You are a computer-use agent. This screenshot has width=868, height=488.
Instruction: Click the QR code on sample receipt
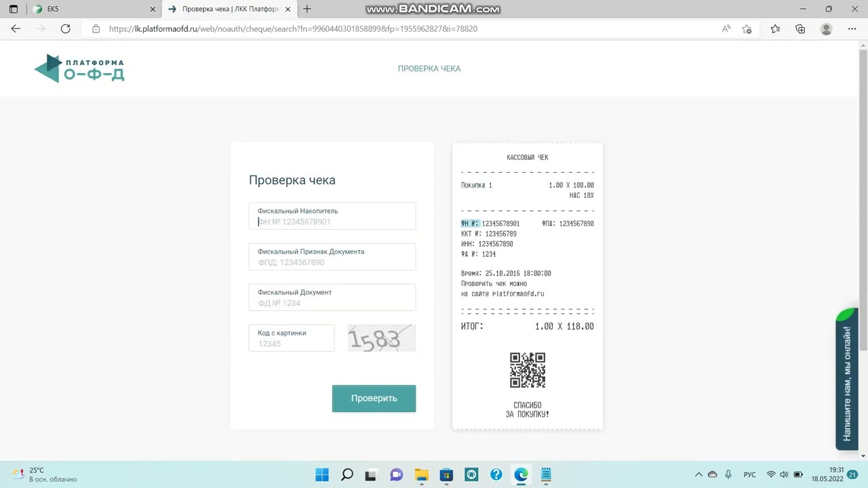pyautogui.click(x=528, y=370)
